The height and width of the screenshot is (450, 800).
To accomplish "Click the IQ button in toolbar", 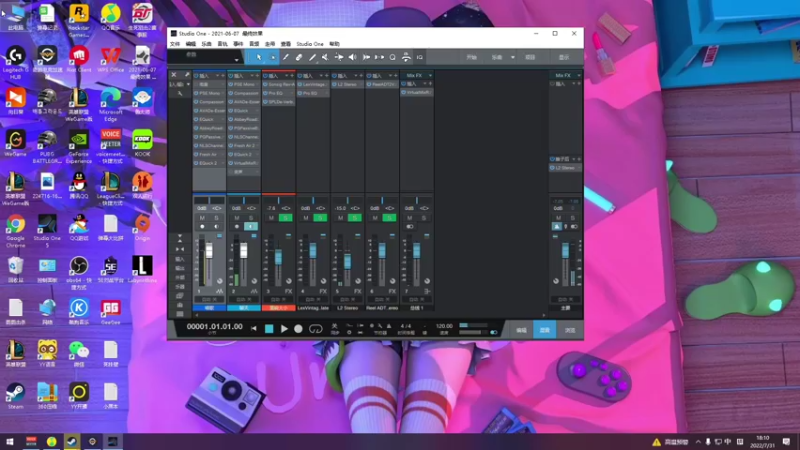I will (419, 57).
